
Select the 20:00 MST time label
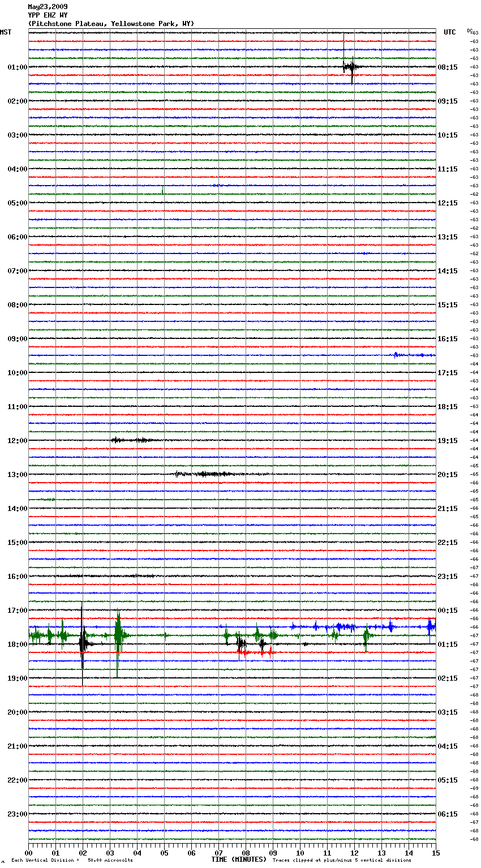(18, 712)
